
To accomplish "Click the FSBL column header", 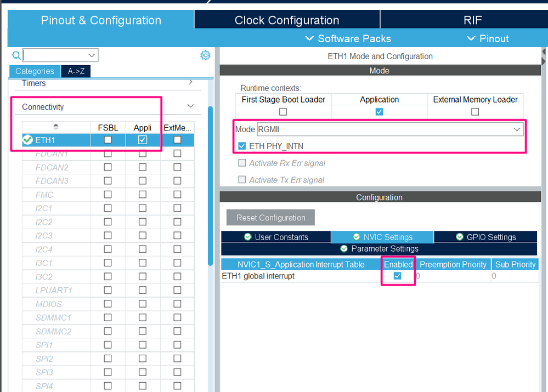I will [x=108, y=128].
